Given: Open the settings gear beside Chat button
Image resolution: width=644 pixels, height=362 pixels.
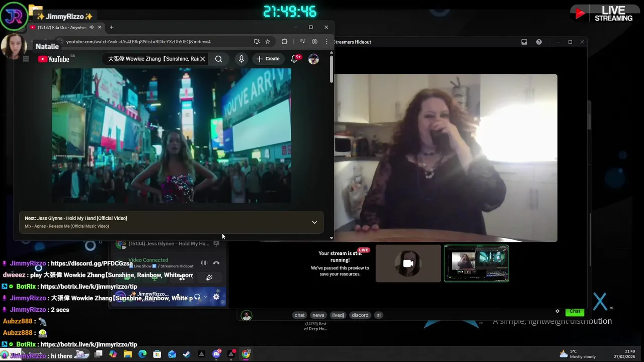Looking at the screenshot, I should (557, 311).
